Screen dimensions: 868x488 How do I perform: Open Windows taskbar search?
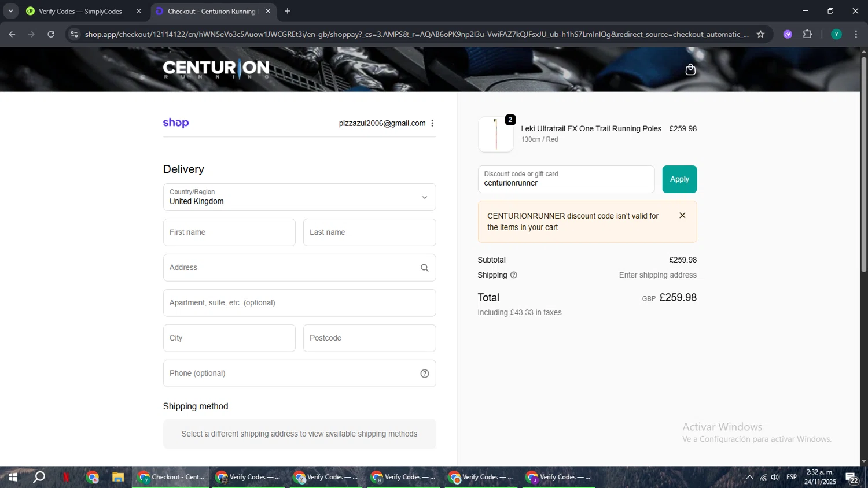coord(39,477)
